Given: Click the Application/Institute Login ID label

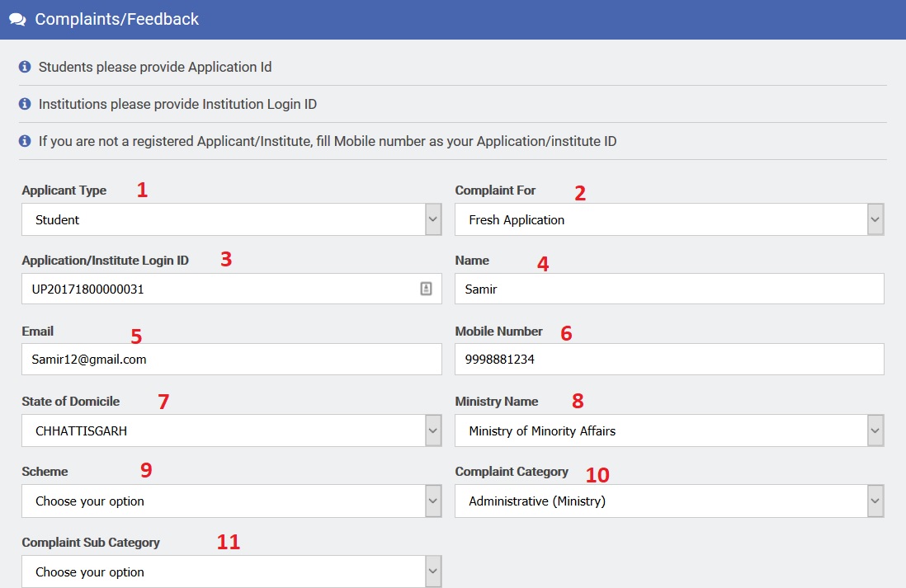Looking at the screenshot, I should click(105, 261).
